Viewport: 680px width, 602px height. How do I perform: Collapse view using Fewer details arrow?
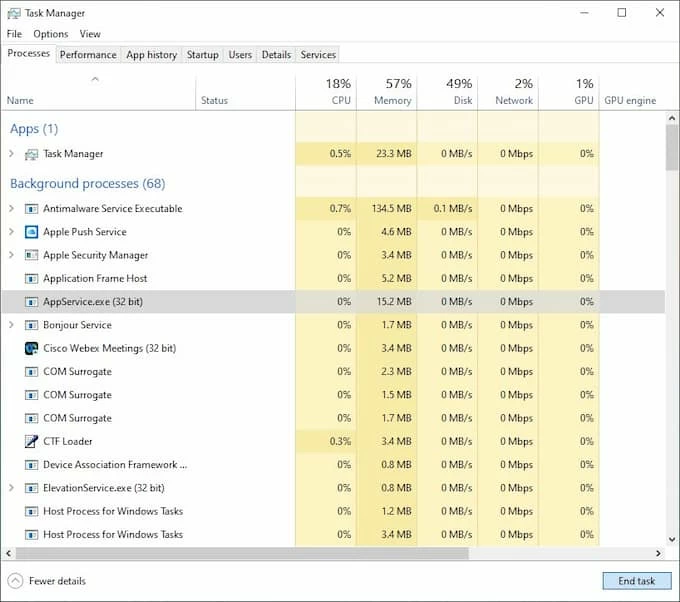point(15,581)
